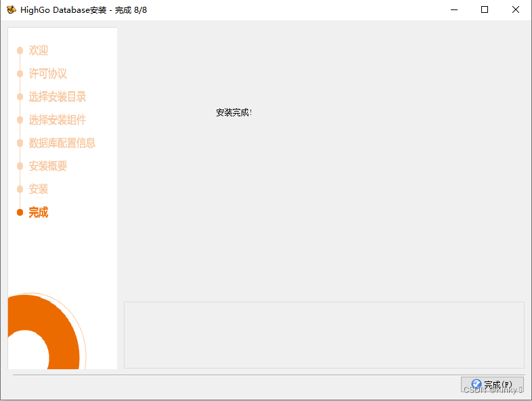The height and width of the screenshot is (401, 532).
Task: Select the 安装概要 step in sidebar
Action: (48, 166)
